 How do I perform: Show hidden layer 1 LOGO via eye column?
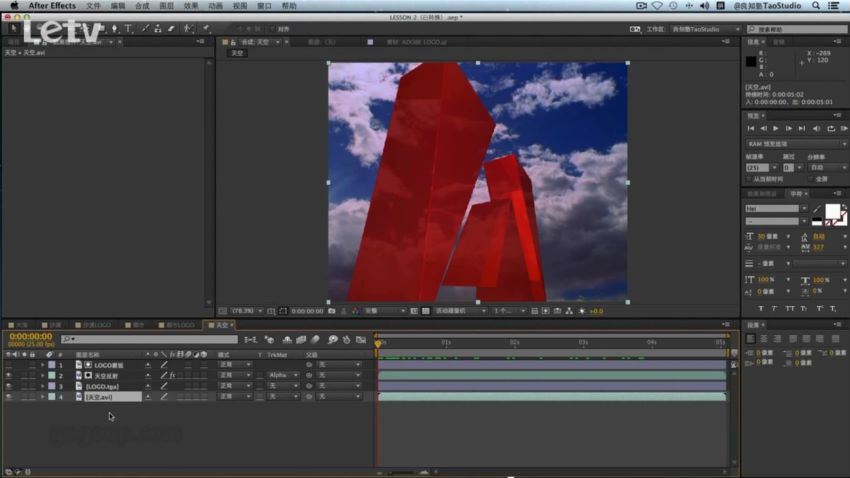(8, 365)
